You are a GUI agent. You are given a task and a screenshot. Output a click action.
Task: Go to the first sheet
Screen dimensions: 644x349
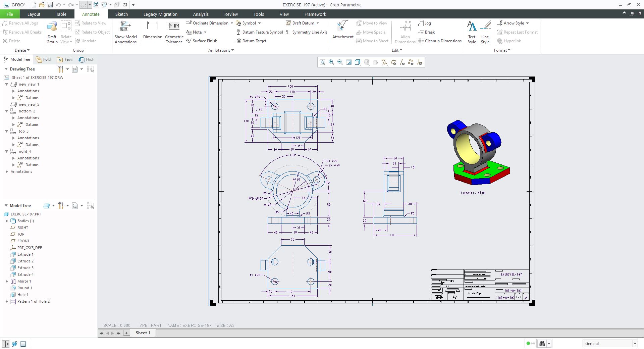coord(102,333)
